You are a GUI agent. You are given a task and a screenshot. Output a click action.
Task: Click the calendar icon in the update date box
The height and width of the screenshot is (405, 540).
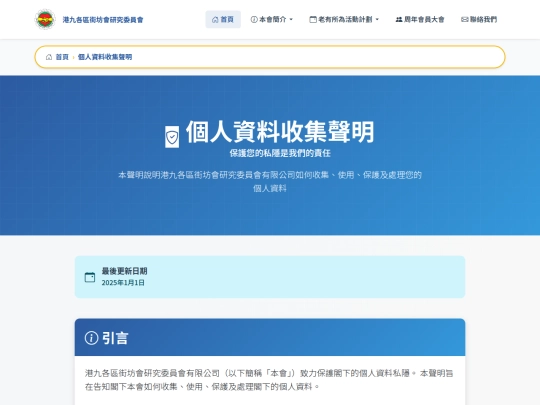(90, 277)
